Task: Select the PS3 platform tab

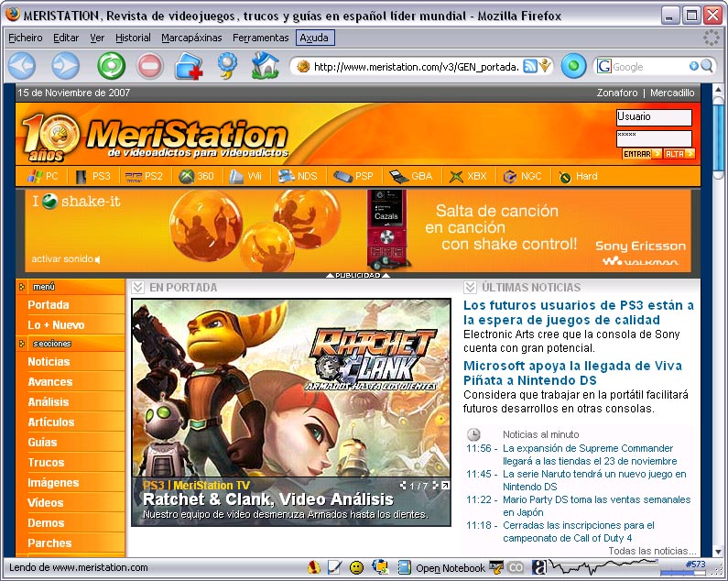Action: tap(93, 176)
